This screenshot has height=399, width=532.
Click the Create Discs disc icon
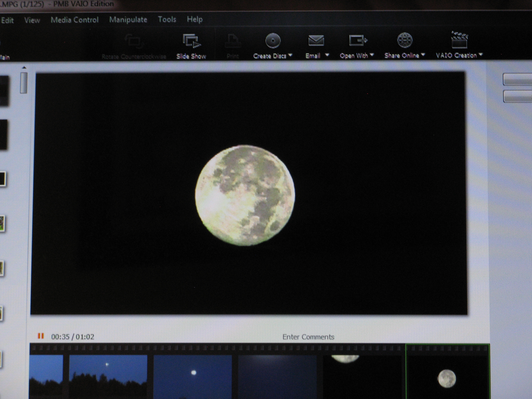(x=273, y=40)
